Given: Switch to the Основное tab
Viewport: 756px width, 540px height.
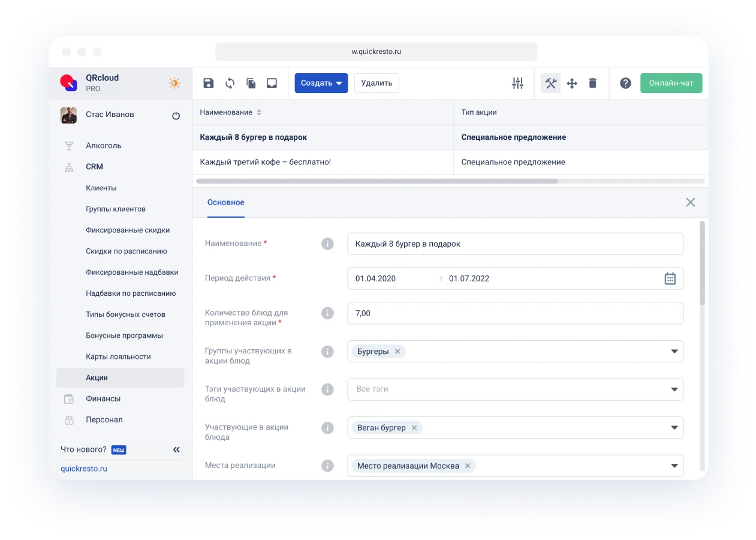Looking at the screenshot, I should (x=226, y=202).
